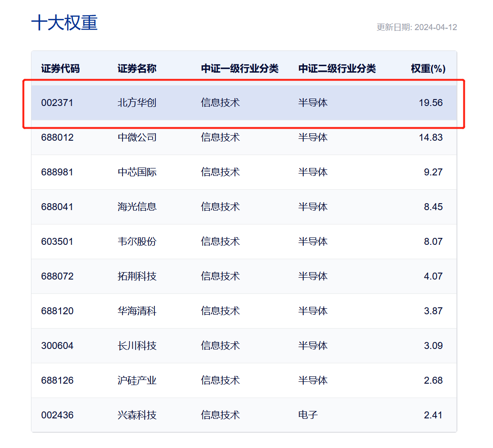
Task: Click 信息技术 in the 中芯国际 row
Action: coord(221,173)
